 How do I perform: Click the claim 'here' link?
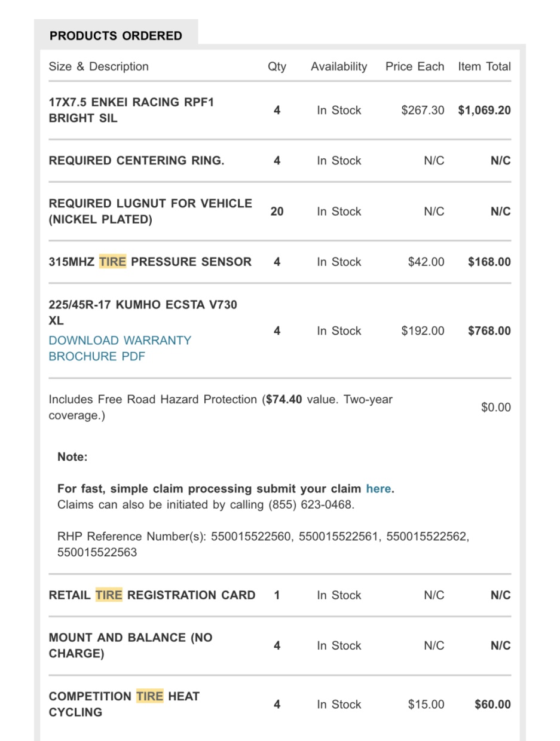point(378,489)
